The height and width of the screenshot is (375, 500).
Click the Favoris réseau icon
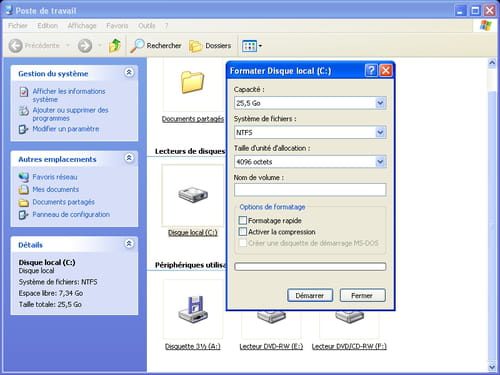coord(24,177)
